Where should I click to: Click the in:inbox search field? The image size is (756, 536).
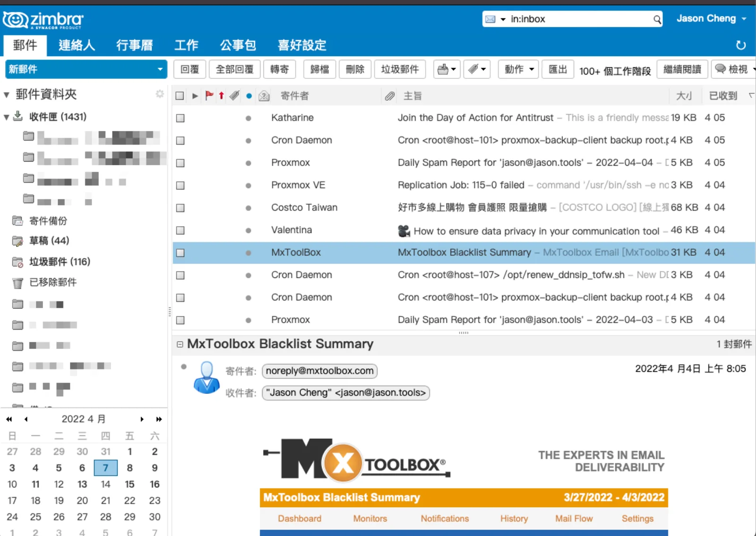click(580, 19)
